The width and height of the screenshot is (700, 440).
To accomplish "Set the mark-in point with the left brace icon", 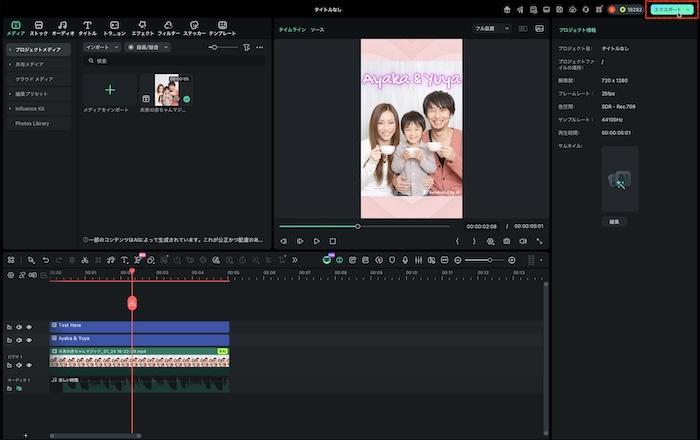I will [x=457, y=241].
